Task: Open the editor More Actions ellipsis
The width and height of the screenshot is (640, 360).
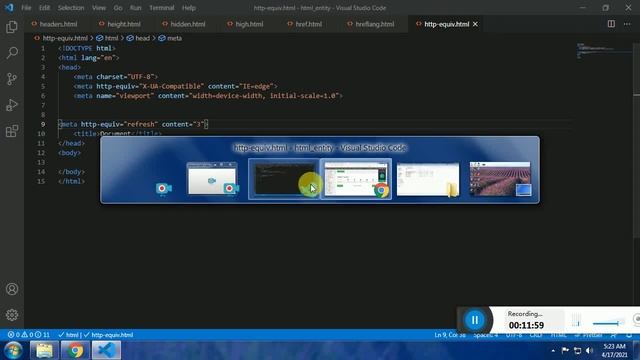Action: point(627,24)
